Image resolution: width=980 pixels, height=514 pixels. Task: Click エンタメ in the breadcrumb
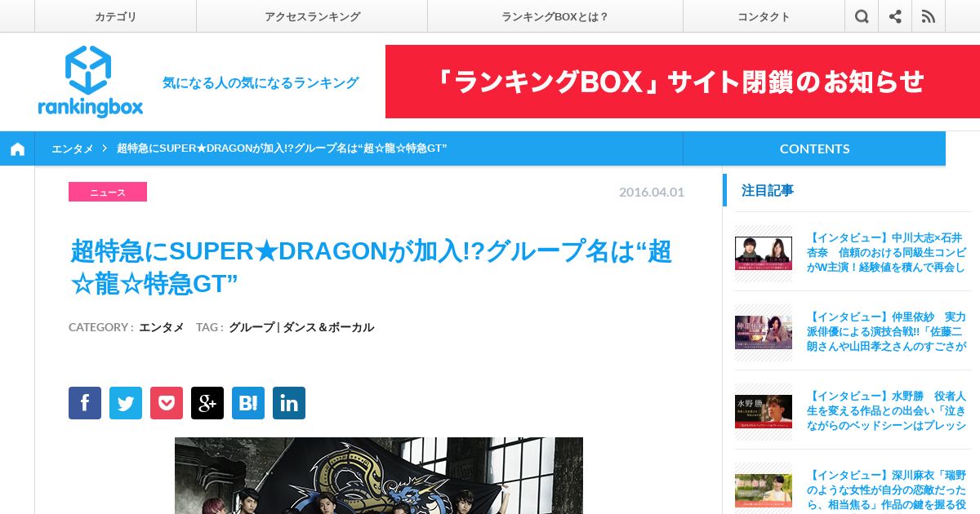coord(72,148)
